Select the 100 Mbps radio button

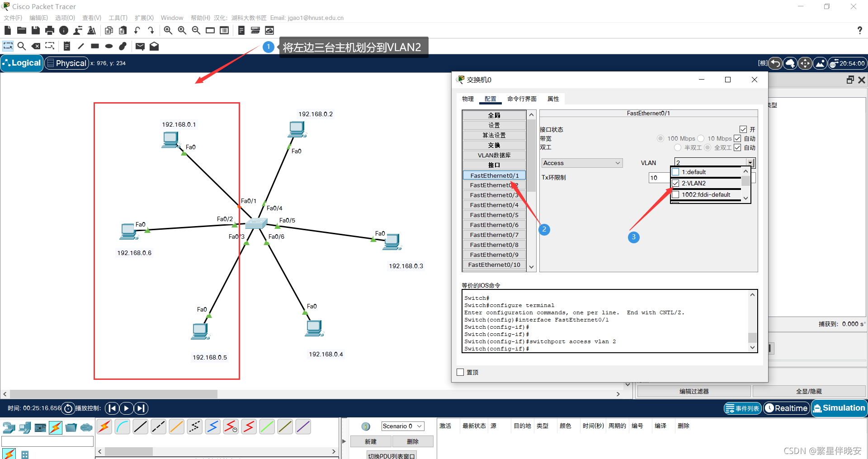660,138
